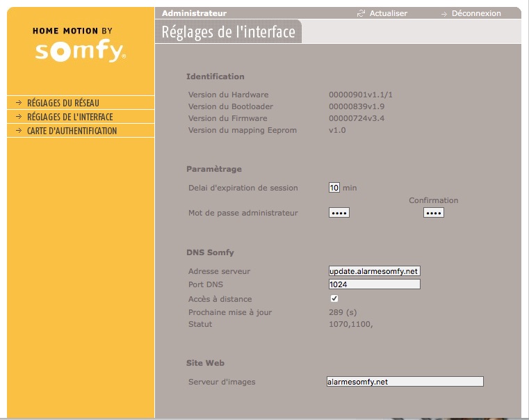This screenshot has height=420, width=529.
Task: Click the Site Web section heading
Action: click(x=206, y=363)
